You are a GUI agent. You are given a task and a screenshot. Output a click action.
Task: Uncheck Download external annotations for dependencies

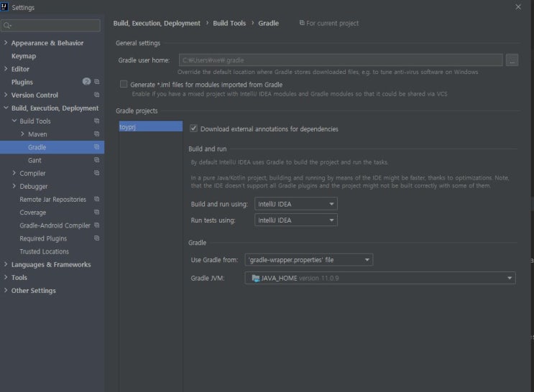pyautogui.click(x=193, y=129)
